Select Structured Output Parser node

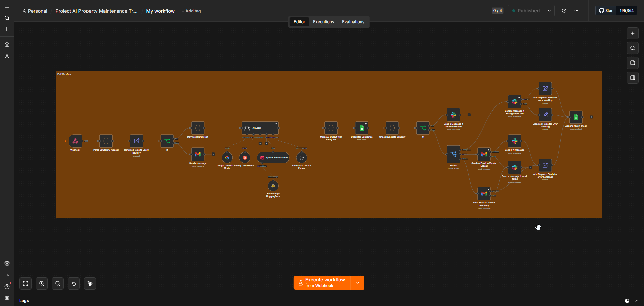click(302, 158)
